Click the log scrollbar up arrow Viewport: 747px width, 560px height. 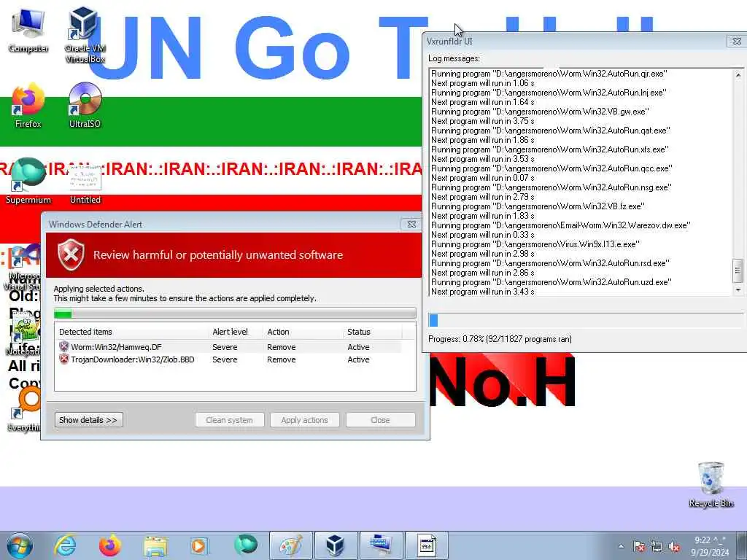(x=738, y=75)
